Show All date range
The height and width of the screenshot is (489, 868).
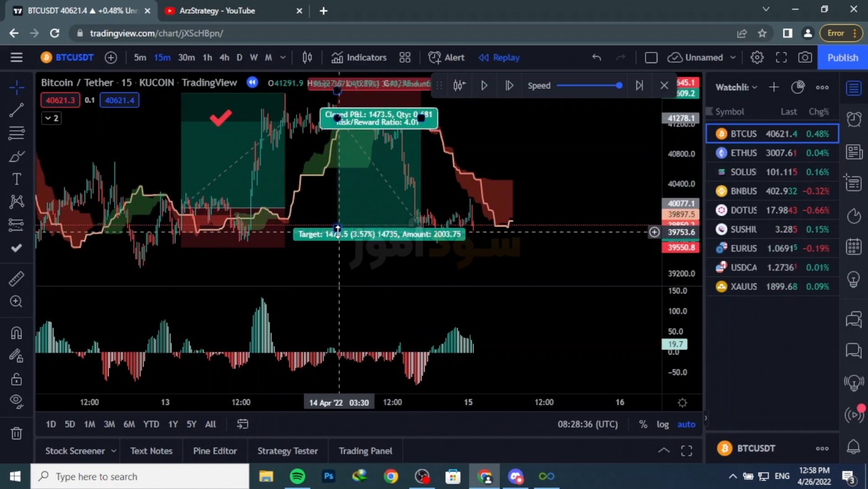[211, 424]
